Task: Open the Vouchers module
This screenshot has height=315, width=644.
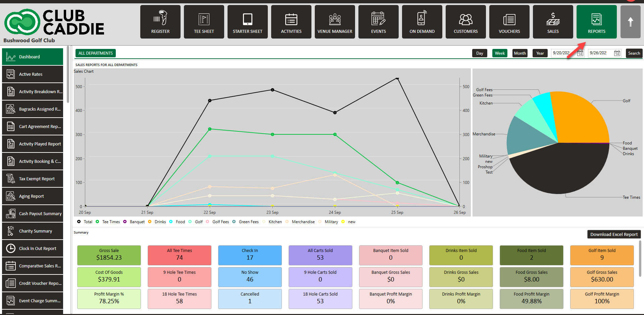Action: [509, 22]
